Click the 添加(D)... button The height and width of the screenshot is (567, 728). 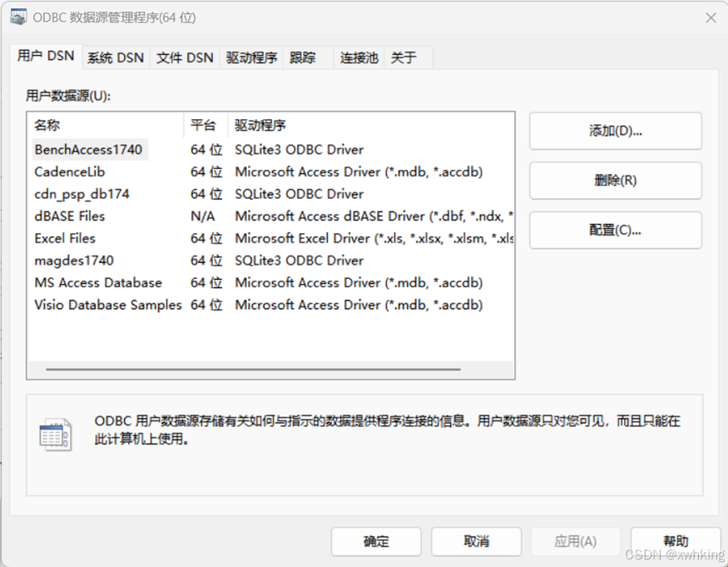click(x=616, y=131)
